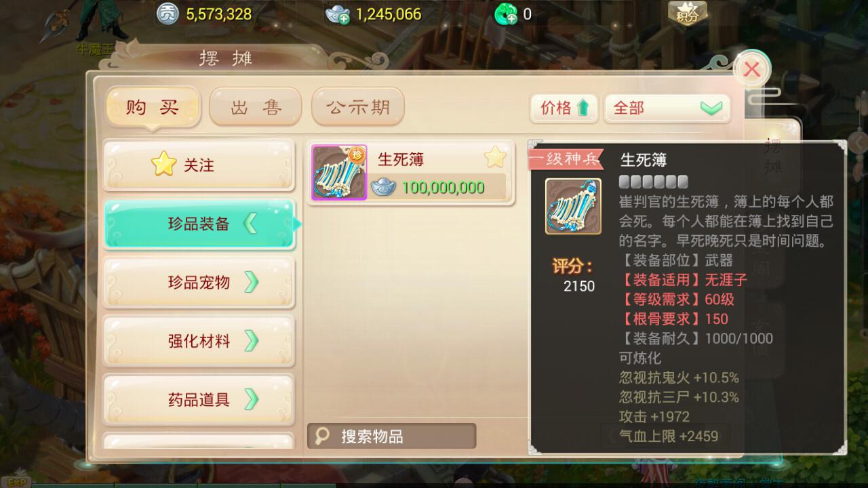868x488 pixels.
Task: Open the 全部 filter dropdown
Action: 667,108
